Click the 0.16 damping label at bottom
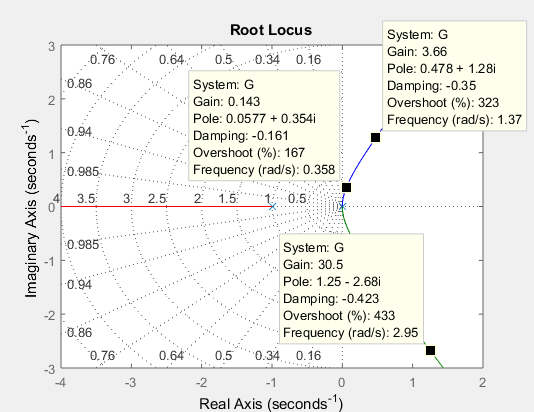 pos(309,356)
